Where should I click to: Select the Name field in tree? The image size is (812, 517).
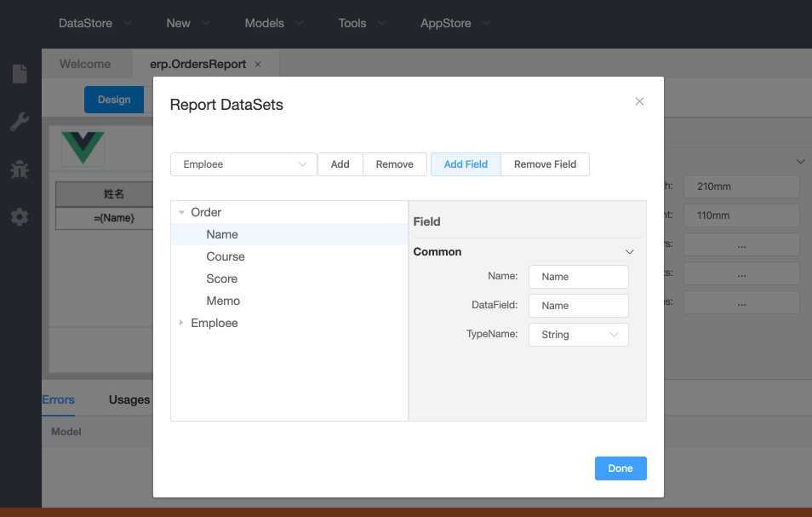coord(289,234)
